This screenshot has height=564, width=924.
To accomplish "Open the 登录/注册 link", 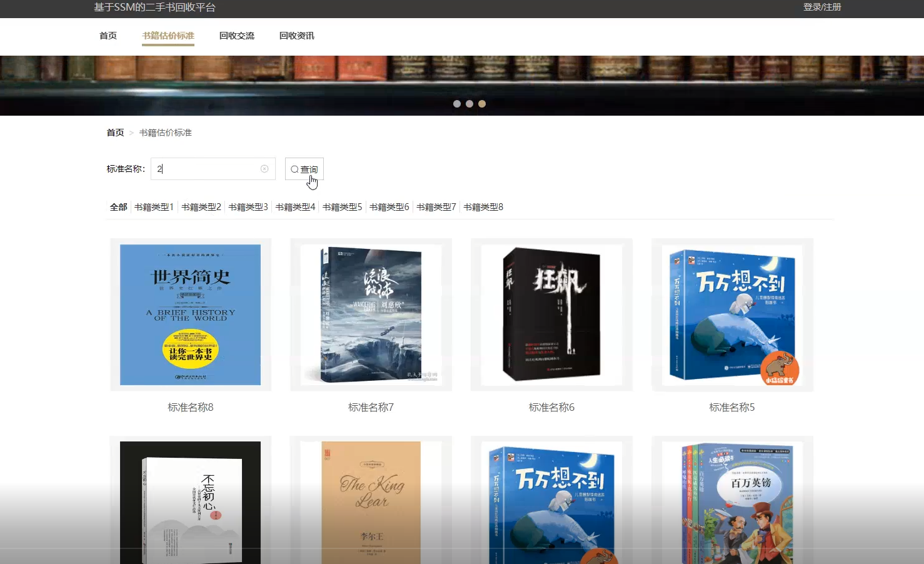I will coord(822,7).
